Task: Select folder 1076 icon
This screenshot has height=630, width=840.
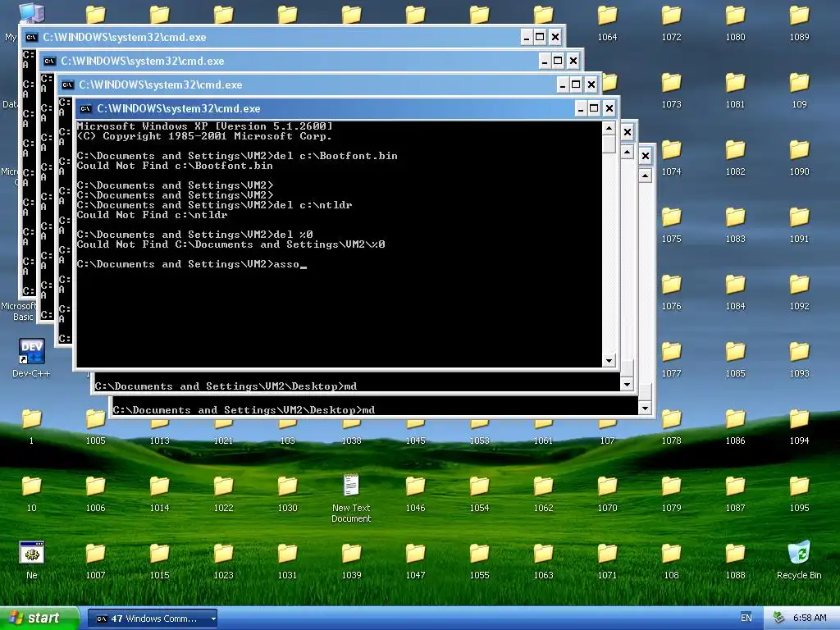Action: coord(671,285)
